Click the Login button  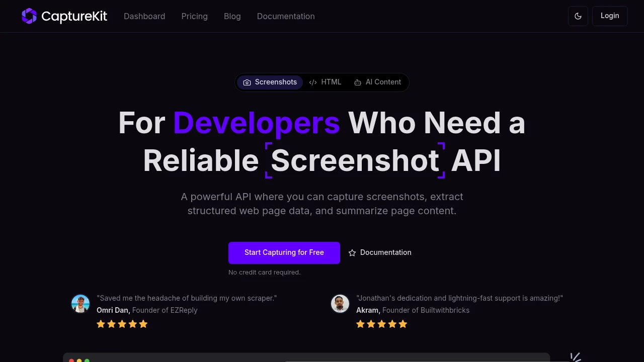(610, 16)
